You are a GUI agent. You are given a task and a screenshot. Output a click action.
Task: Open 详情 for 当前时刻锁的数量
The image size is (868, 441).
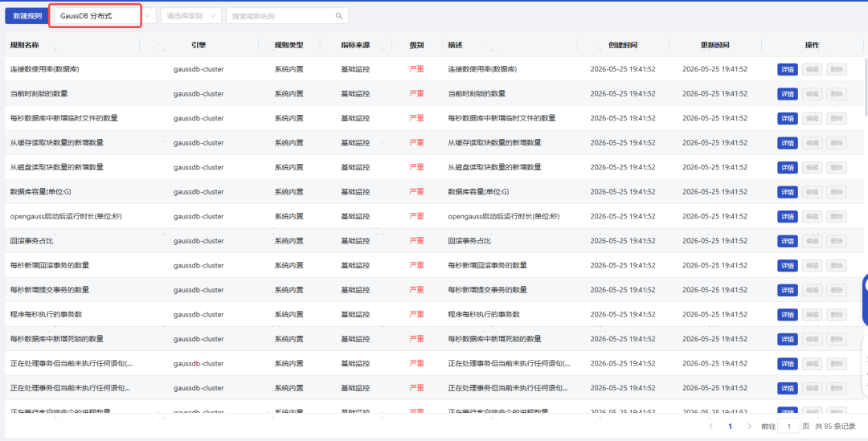(787, 94)
